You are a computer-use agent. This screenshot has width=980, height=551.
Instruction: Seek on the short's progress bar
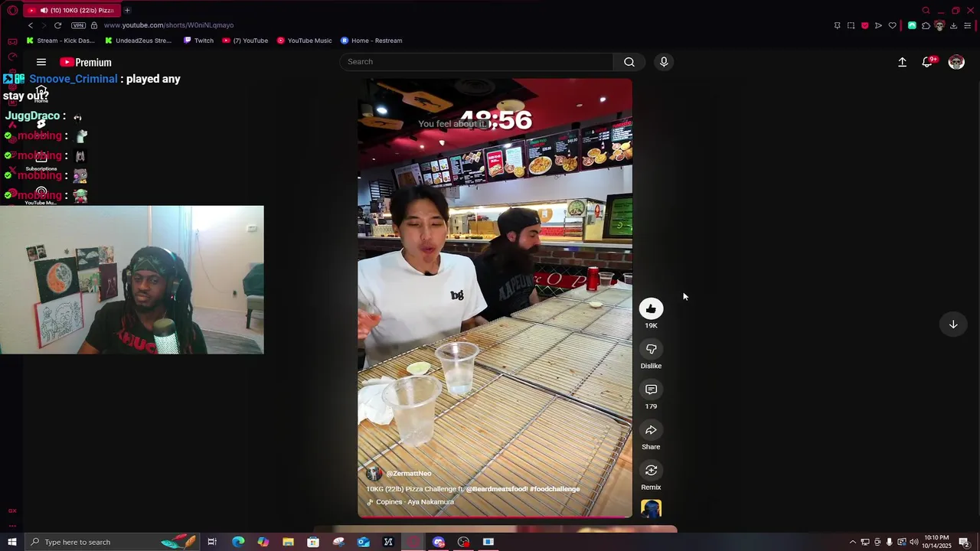coord(495,517)
